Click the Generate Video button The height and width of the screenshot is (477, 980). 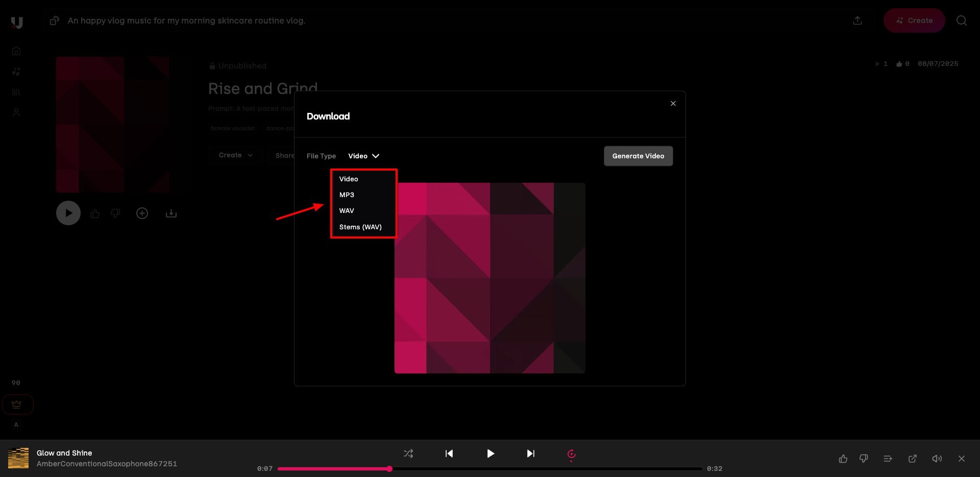[638, 156]
